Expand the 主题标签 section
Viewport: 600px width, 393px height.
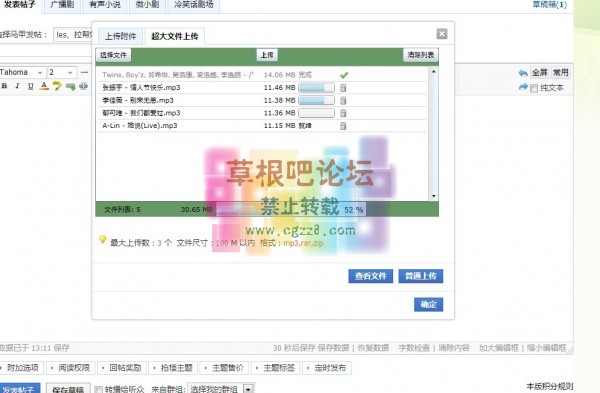[276, 368]
